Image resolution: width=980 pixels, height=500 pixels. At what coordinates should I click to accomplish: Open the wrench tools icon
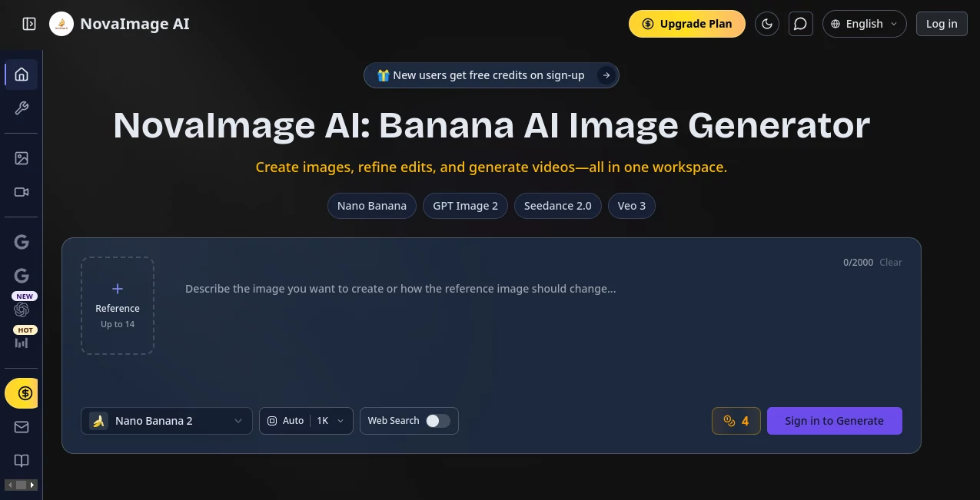pyautogui.click(x=22, y=108)
